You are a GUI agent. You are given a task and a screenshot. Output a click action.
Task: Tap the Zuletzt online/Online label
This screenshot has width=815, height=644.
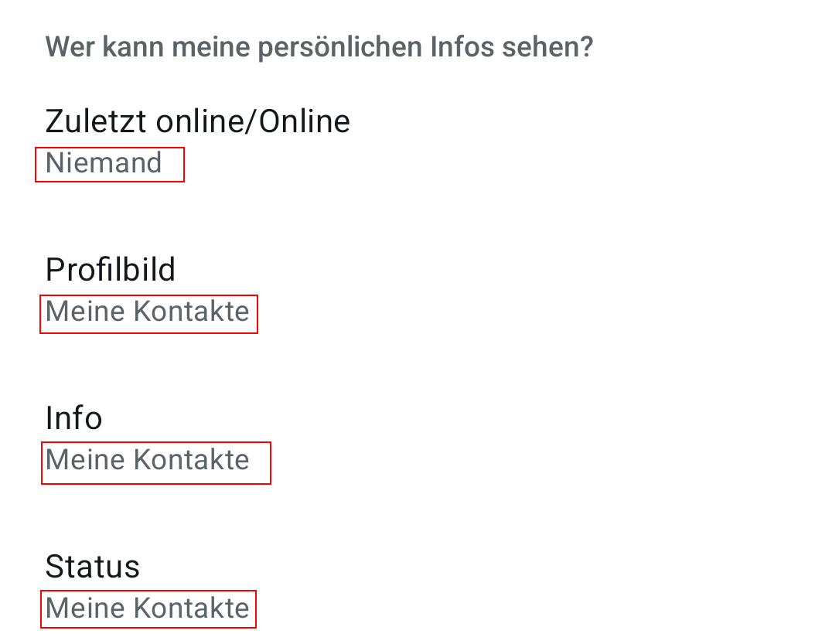pos(197,122)
